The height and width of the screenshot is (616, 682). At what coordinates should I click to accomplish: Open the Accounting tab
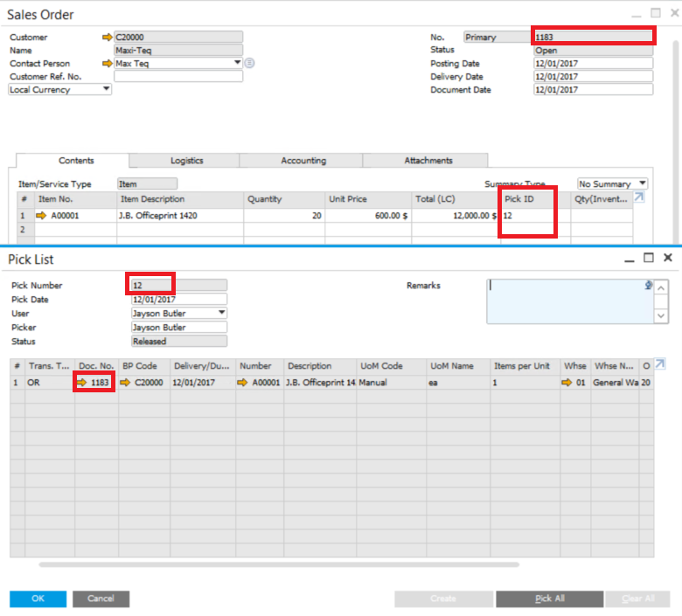coord(303,161)
